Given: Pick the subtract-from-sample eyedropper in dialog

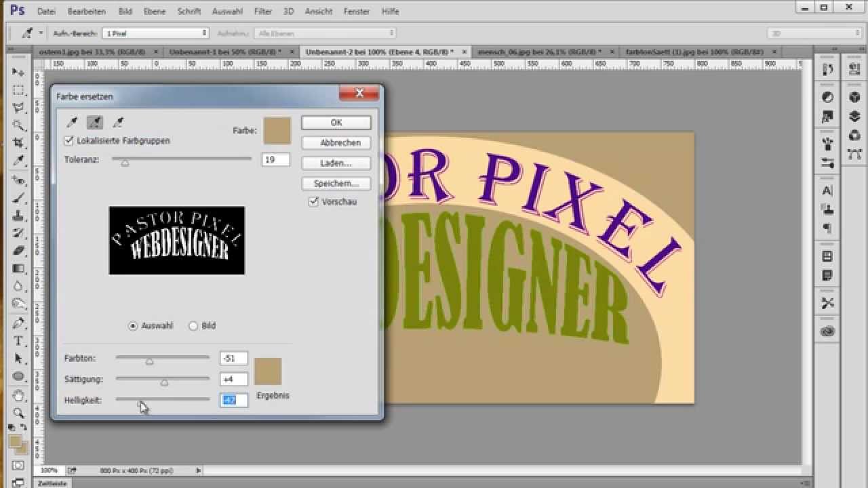Looking at the screenshot, I should [x=118, y=122].
